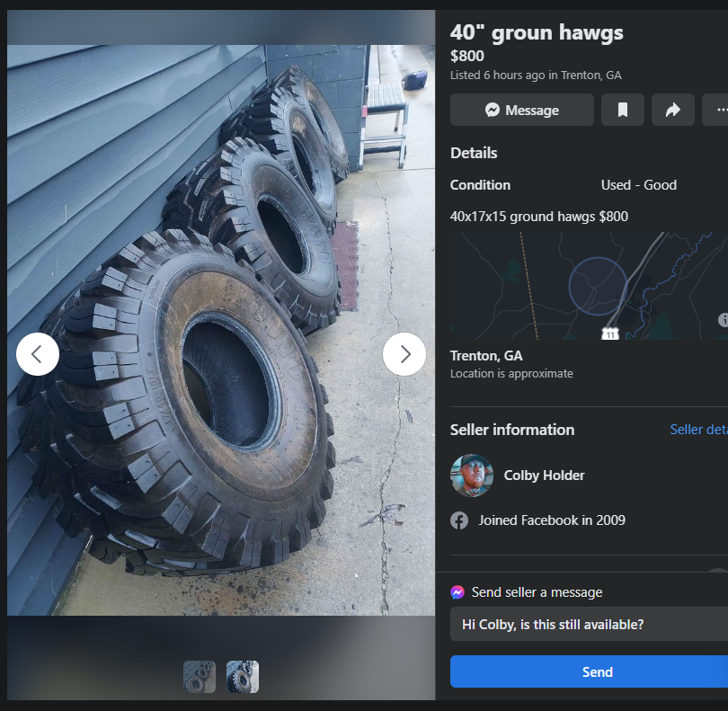
Task: Click Messenger icon beside Send seller a message
Action: pos(457,592)
